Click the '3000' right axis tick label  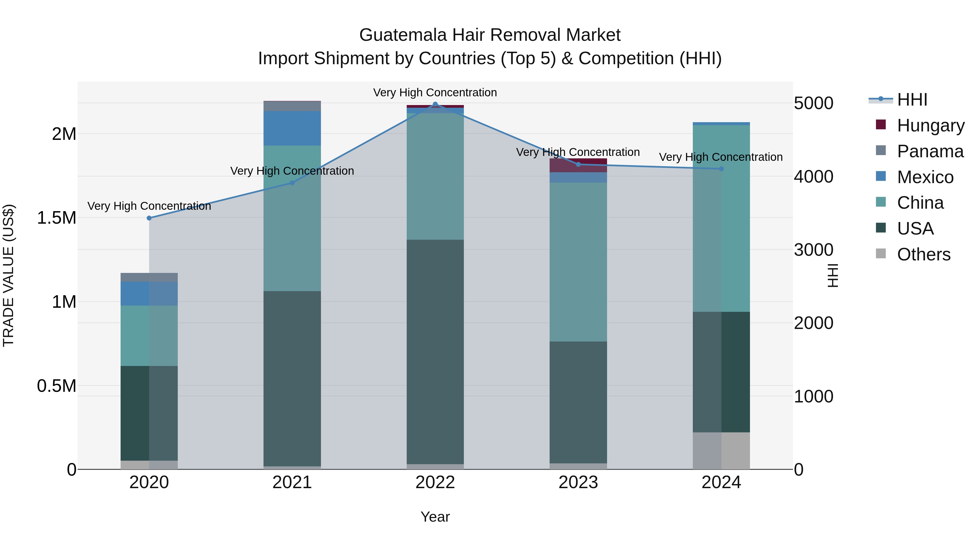[x=814, y=250]
